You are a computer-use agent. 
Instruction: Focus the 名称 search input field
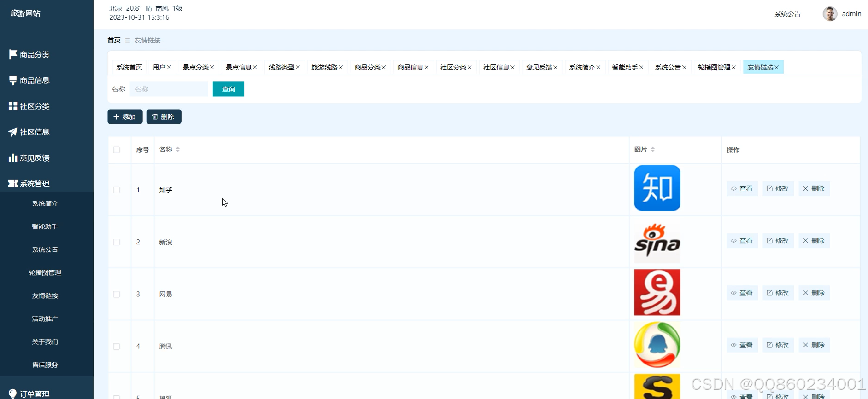point(169,89)
